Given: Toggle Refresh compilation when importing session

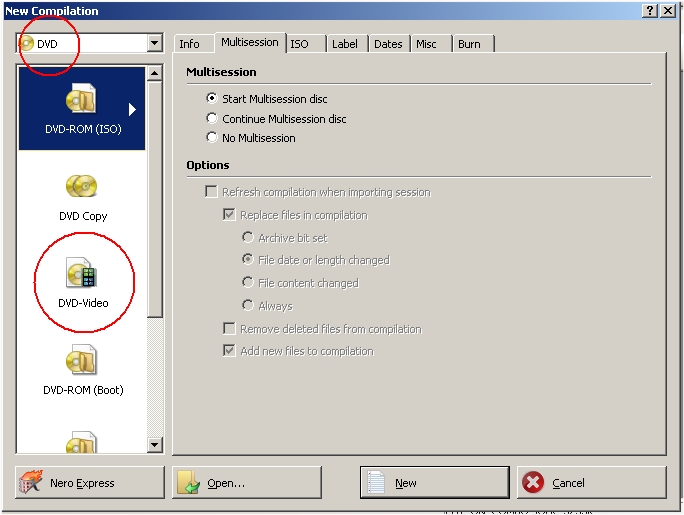Looking at the screenshot, I should pyautogui.click(x=318, y=192).
